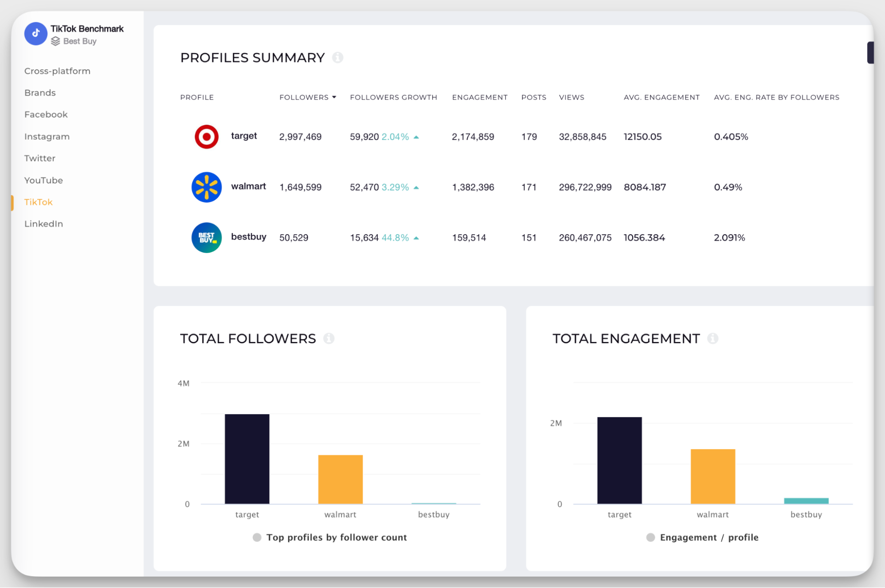This screenshot has width=885, height=588.
Task: Open the Total Engagement info icon
Action: [x=713, y=338]
